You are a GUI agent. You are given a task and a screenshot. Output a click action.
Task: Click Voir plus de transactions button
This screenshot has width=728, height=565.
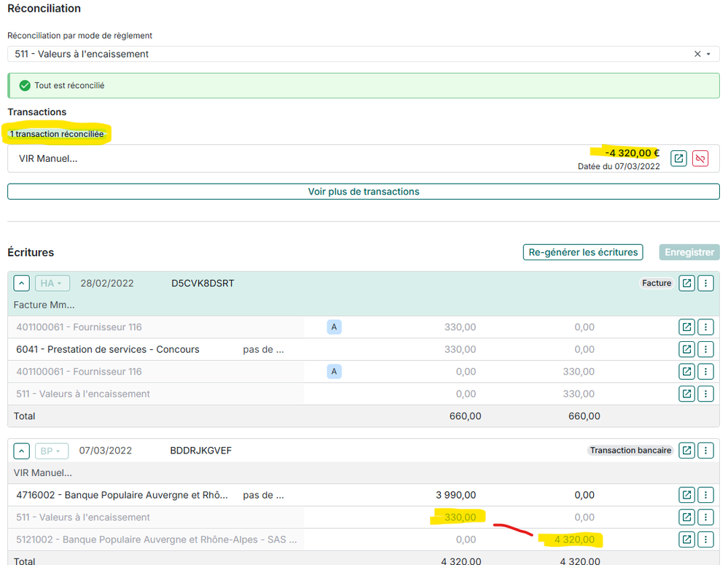[x=363, y=192]
